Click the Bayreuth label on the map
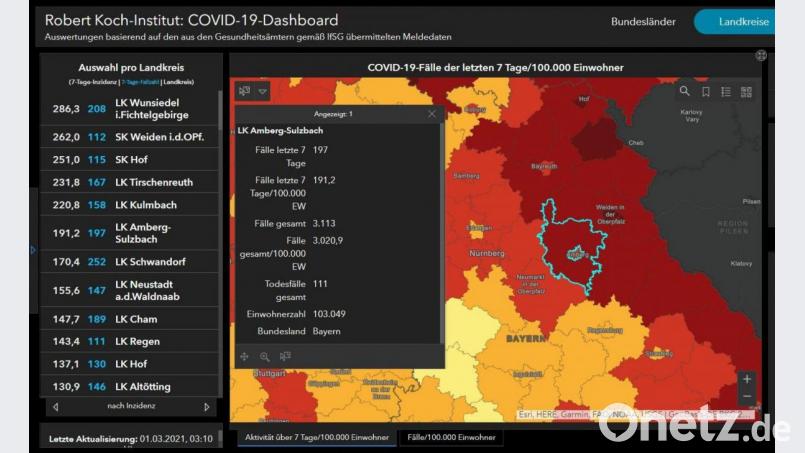 click(544, 166)
